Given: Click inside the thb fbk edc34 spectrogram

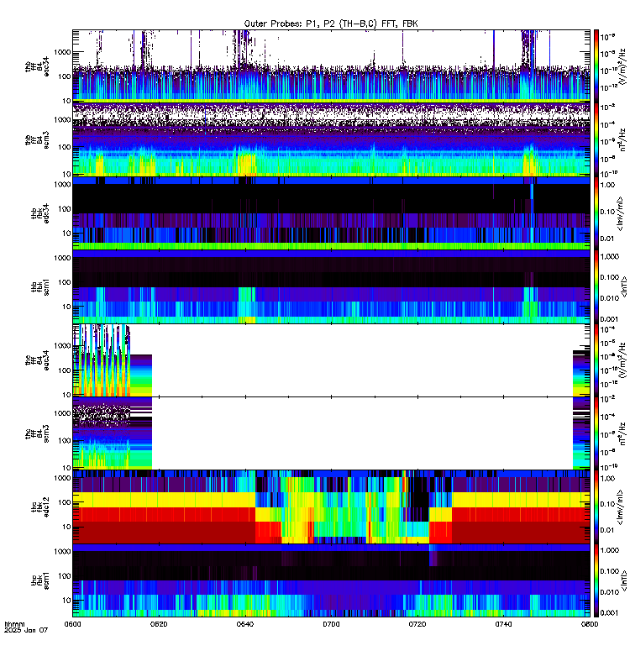Looking at the screenshot, I should click(331, 213).
